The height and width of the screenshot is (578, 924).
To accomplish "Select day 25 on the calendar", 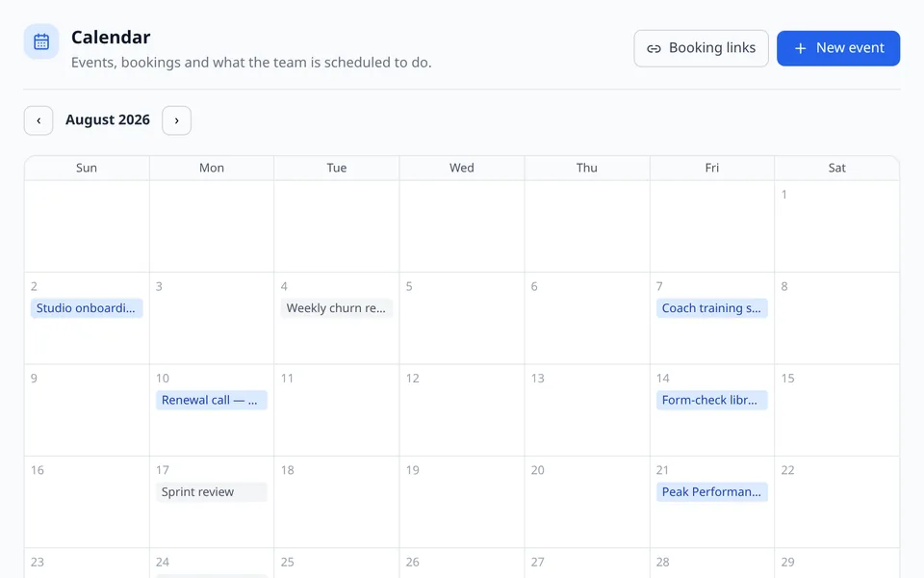I will coord(337,564).
